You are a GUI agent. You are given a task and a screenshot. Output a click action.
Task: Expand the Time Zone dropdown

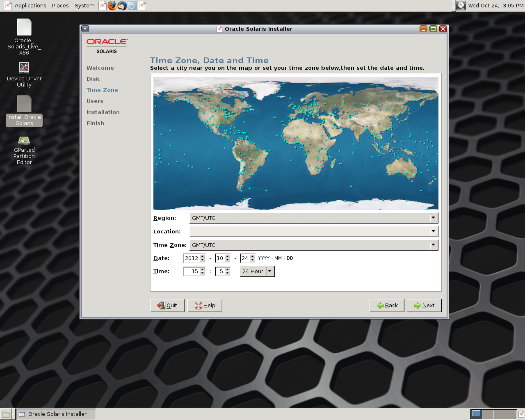[x=314, y=245]
